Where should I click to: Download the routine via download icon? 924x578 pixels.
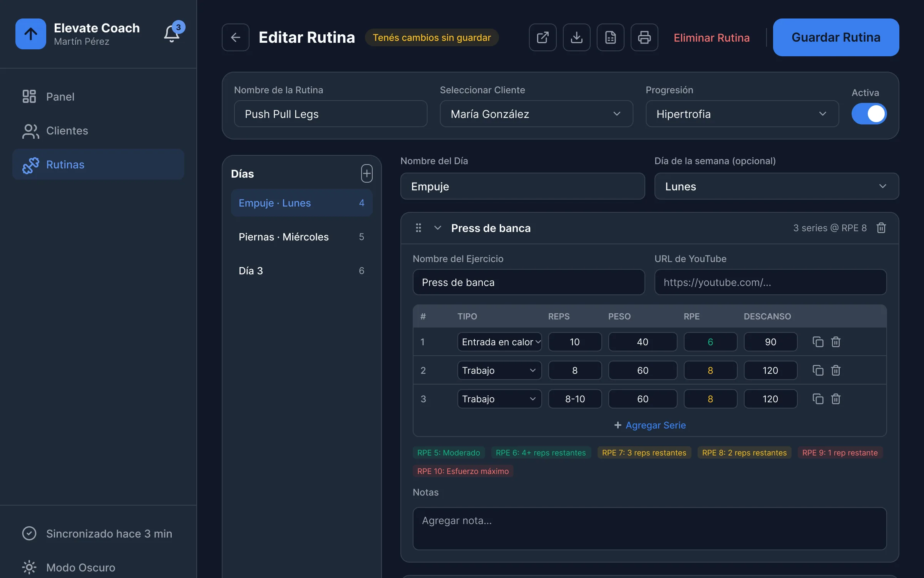(x=577, y=37)
